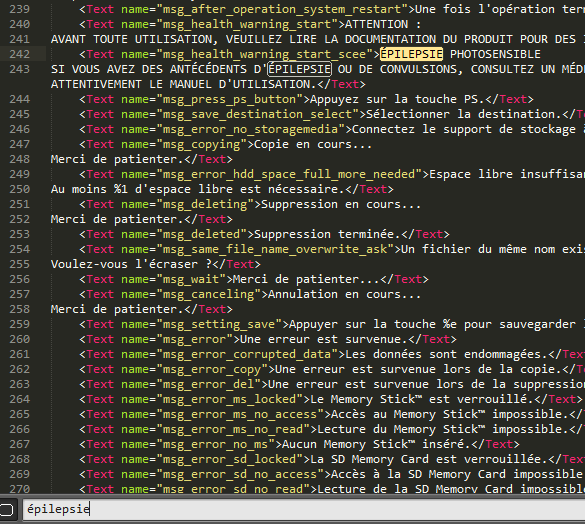Click the attribute value msg_error_no_ms
585x524 pixels.
click(x=216, y=444)
